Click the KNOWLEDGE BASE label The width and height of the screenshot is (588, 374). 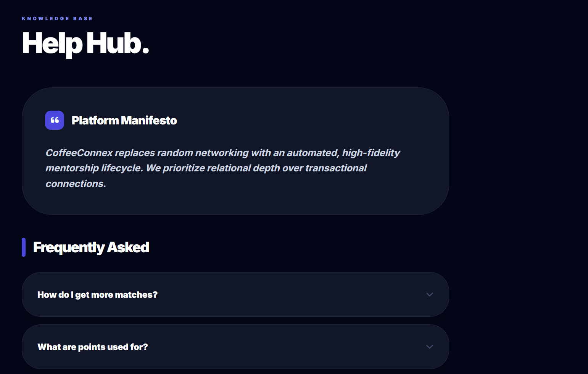[x=56, y=18]
